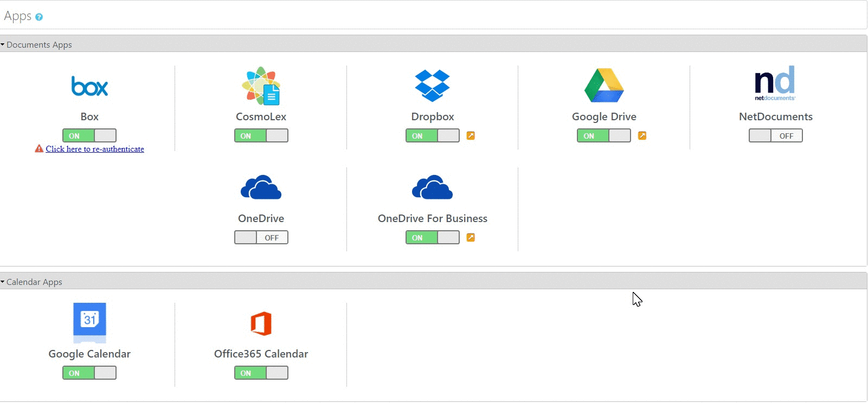Viewport: 868px width, 403px height.
Task: Open Dropbox settings via orange arrow icon
Action: click(471, 135)
